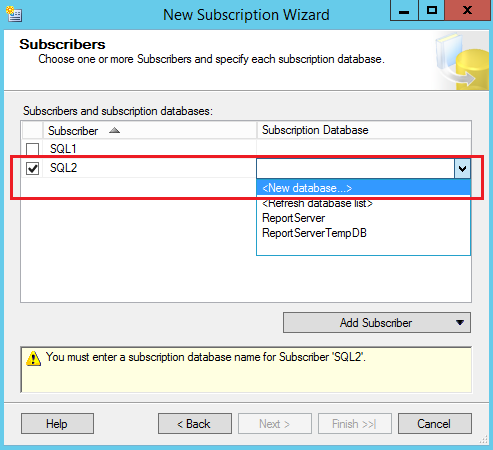This screenshot has height=450, width=493.
Task: Sort by the Subscriber column header
Action: point(150,130)
